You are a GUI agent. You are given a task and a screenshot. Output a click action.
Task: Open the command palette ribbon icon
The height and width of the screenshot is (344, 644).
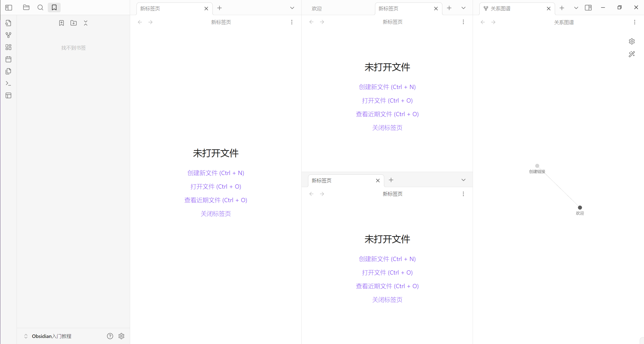coord(8,83)
